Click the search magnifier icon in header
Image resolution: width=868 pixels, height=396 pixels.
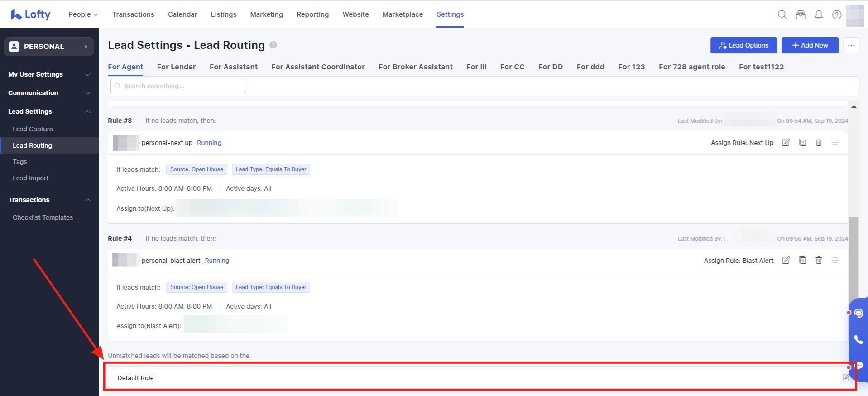pos(782,14)
